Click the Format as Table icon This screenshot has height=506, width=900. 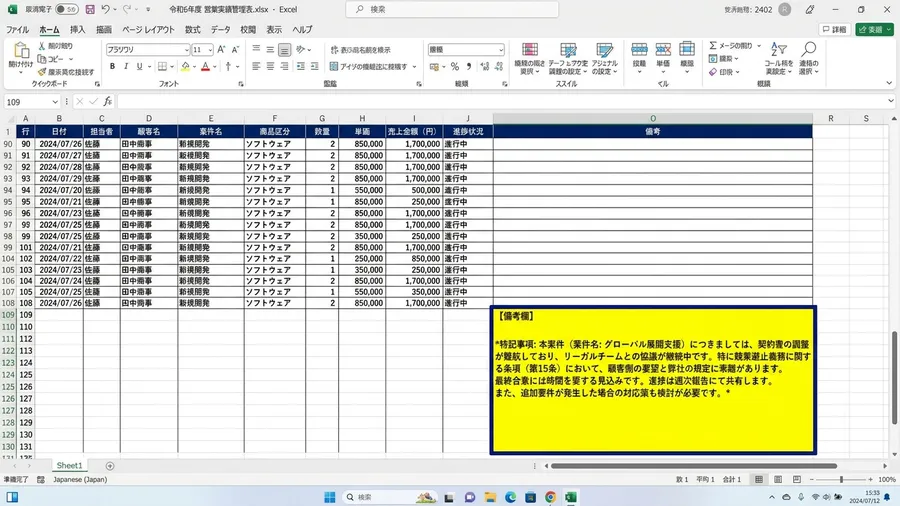568,50
